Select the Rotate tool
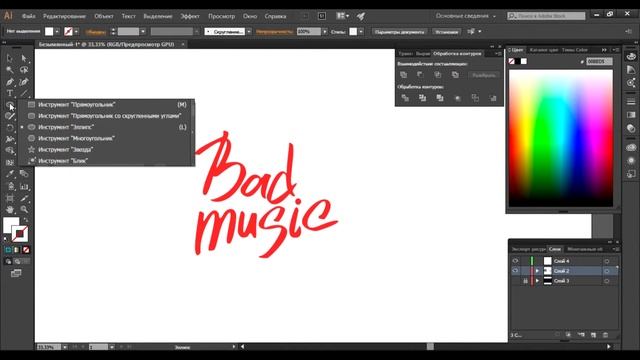The height and width of the screenshot is (360, 640). tap(9, 128)
